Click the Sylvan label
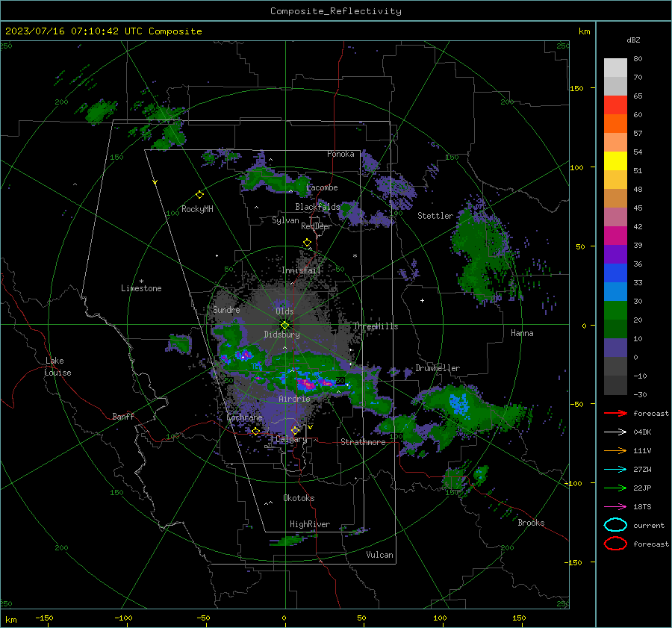This screenshot has width=672, height=628. (x=285, y=221)
